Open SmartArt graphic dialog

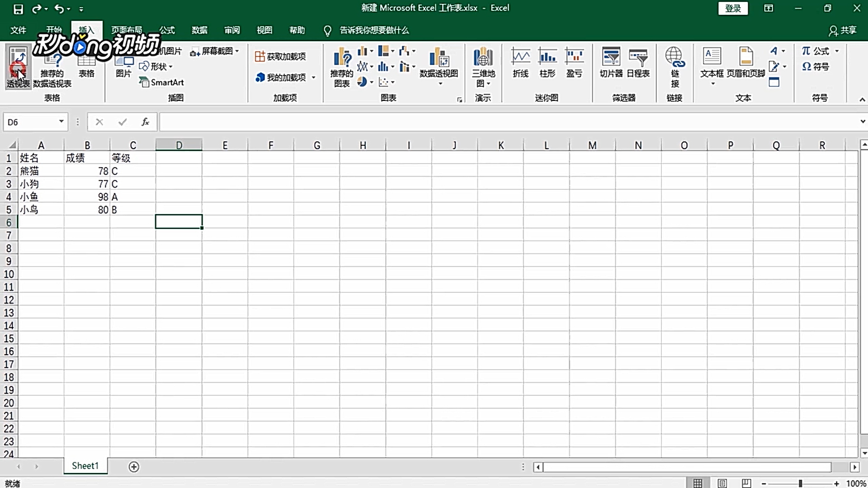[x=162, y=82]
